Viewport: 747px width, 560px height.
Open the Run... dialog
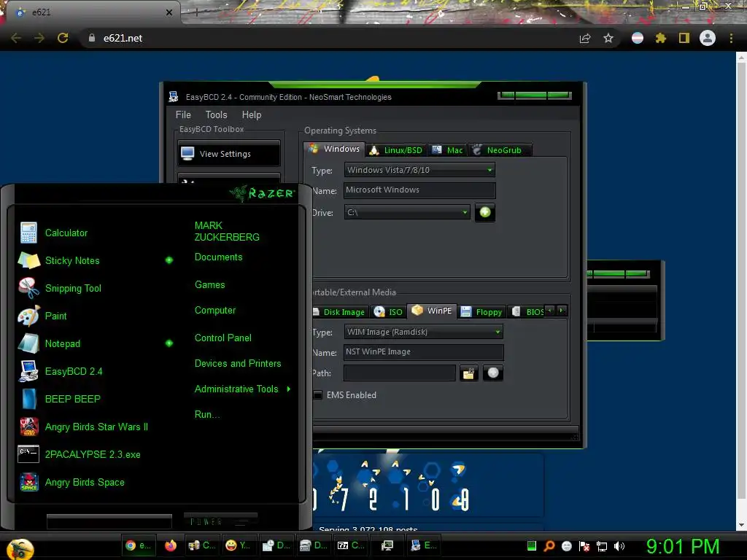tap(207, 415)
